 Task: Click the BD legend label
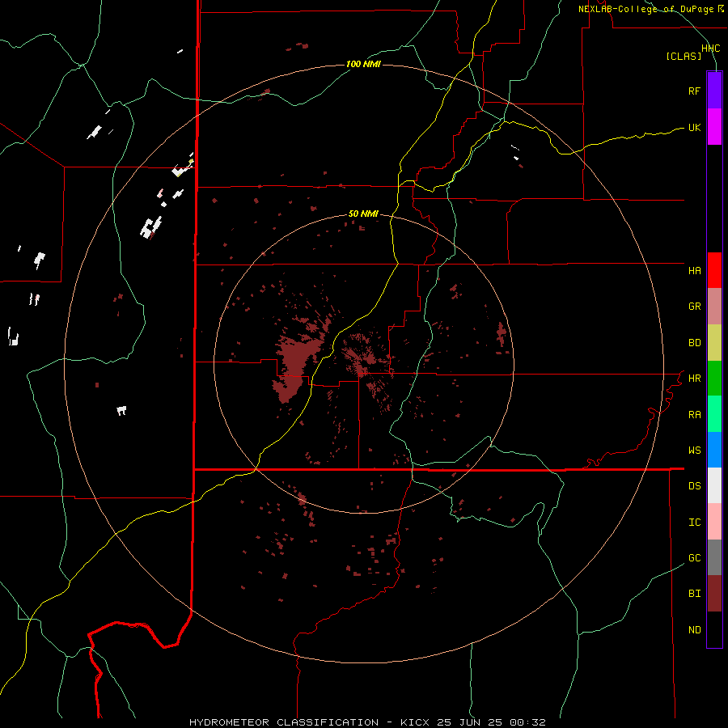694,343
